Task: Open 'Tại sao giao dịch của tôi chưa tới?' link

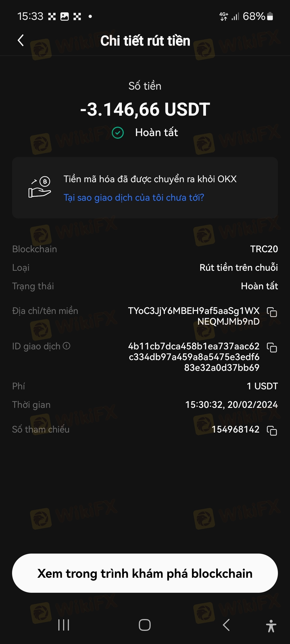Action: 134,198
